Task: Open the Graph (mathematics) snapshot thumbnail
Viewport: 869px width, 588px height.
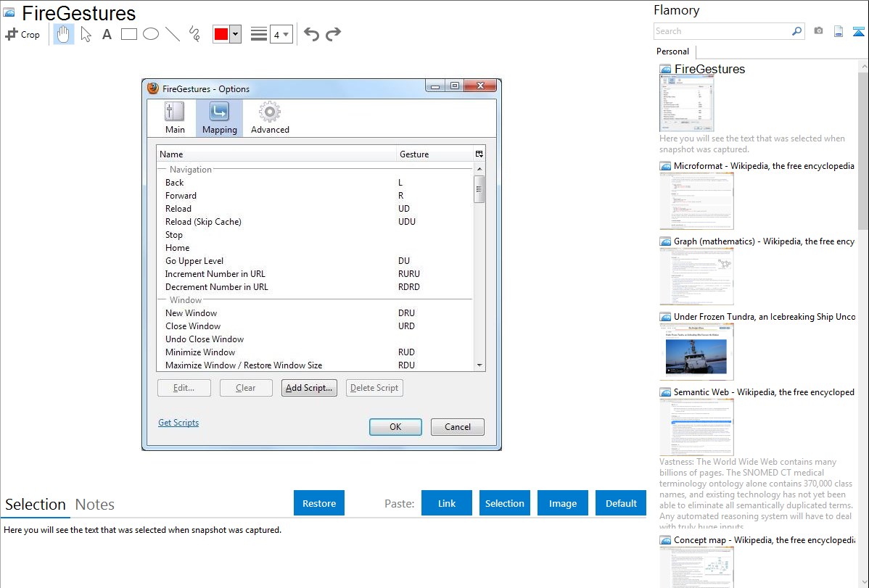Action: (x=696, y=276)
